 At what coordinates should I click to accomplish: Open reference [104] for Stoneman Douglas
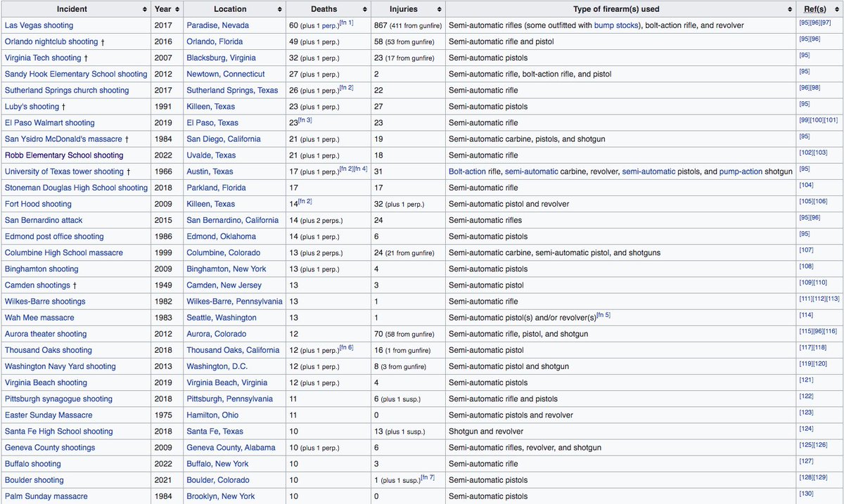806,186
